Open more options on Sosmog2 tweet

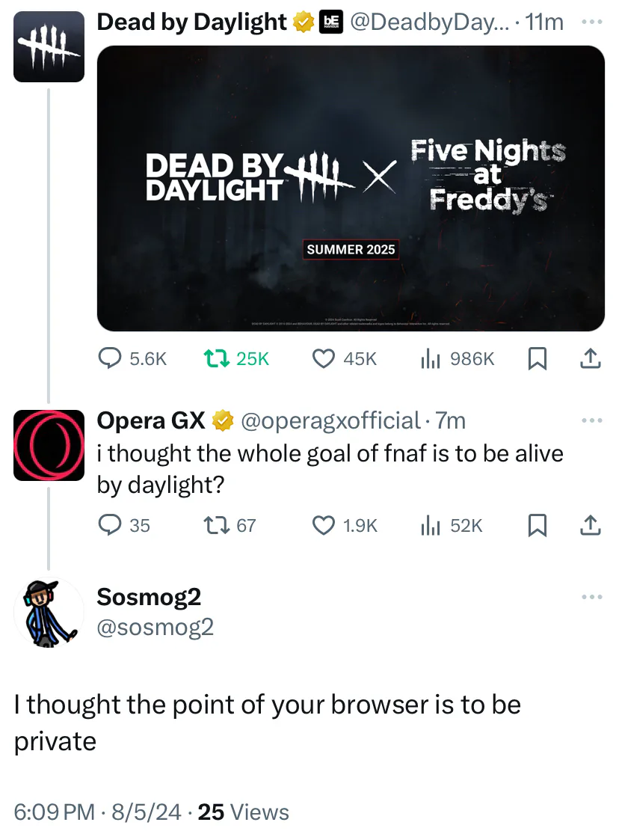tap(591, 597)
